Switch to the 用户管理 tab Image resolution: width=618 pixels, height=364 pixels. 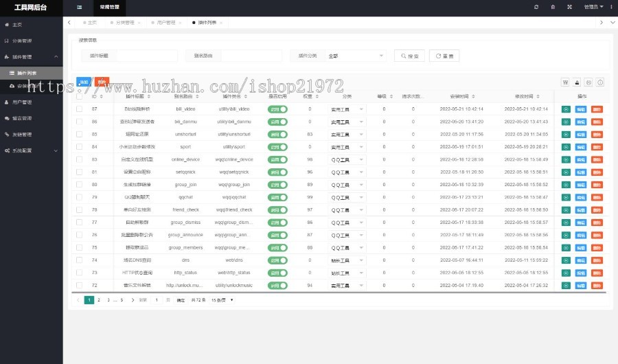click(x=166, y=23)
